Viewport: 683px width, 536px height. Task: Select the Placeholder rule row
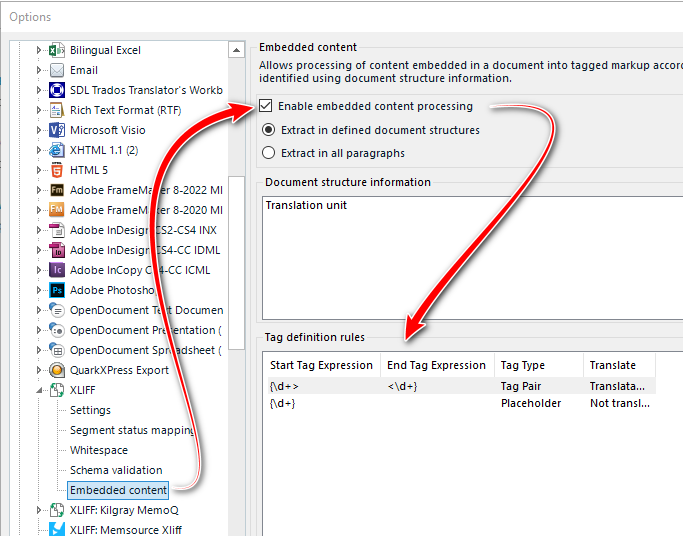pos(462,403)
